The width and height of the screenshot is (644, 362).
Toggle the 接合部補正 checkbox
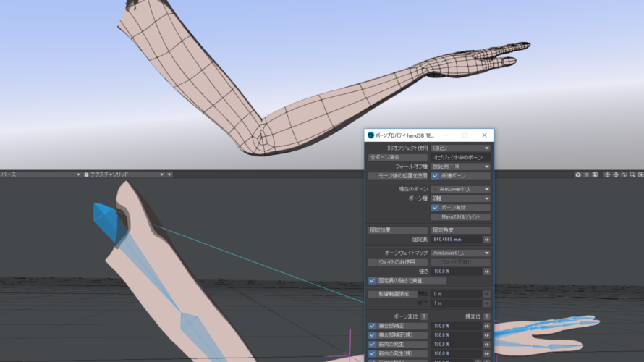[x=372, y=326]
